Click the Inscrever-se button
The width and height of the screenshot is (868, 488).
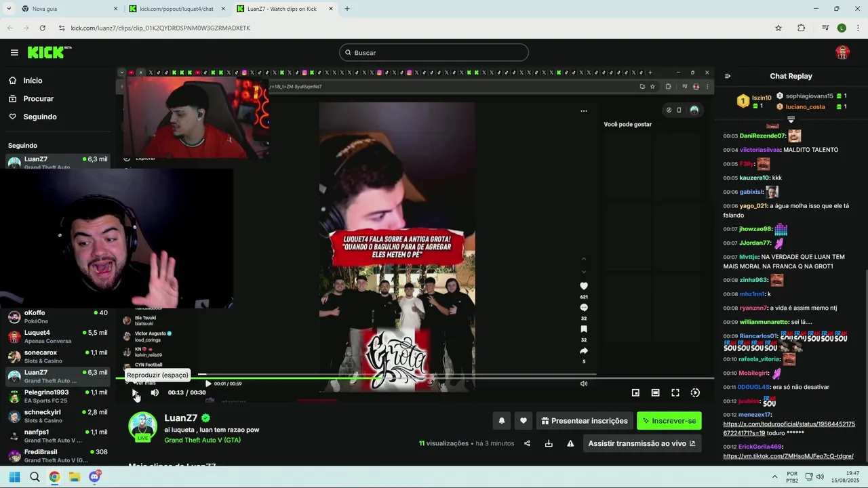tap(669, 421)
